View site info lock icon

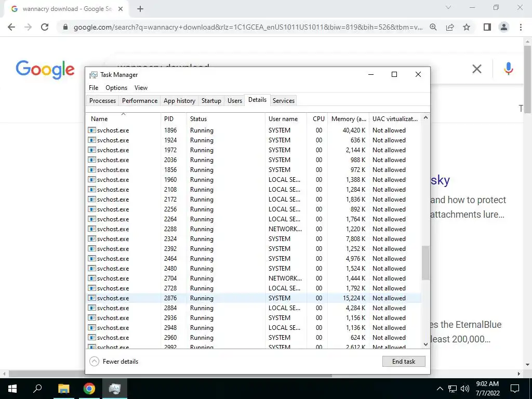coord(65,27)
